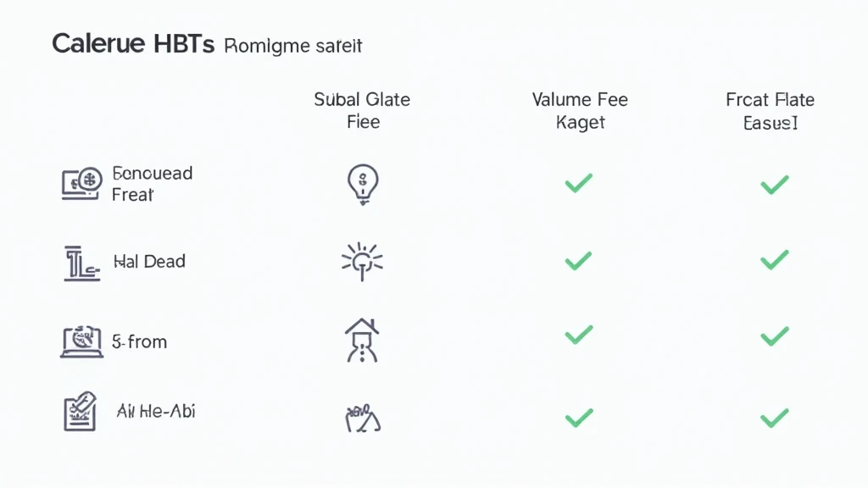The height and width of the screenshot is (488, 868).
Task: Select the Valume Fee Kaget column header
Action: coord(580,111)
